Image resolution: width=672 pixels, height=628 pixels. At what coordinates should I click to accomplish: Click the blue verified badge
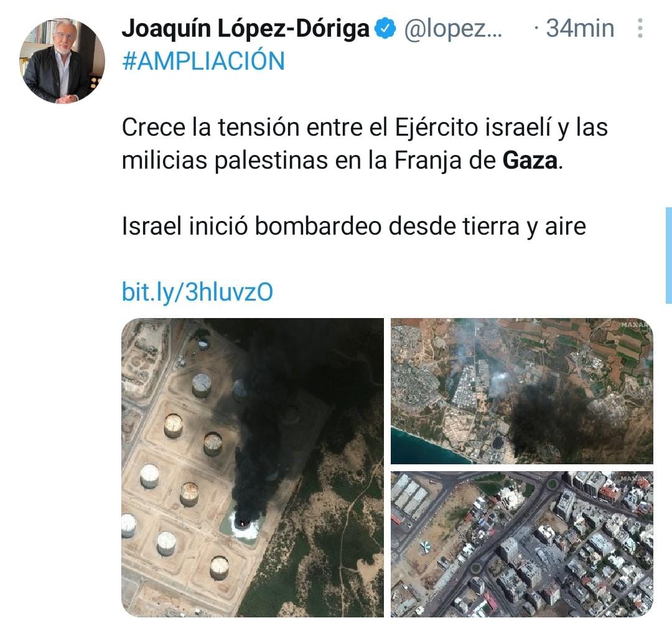point(385,29)
